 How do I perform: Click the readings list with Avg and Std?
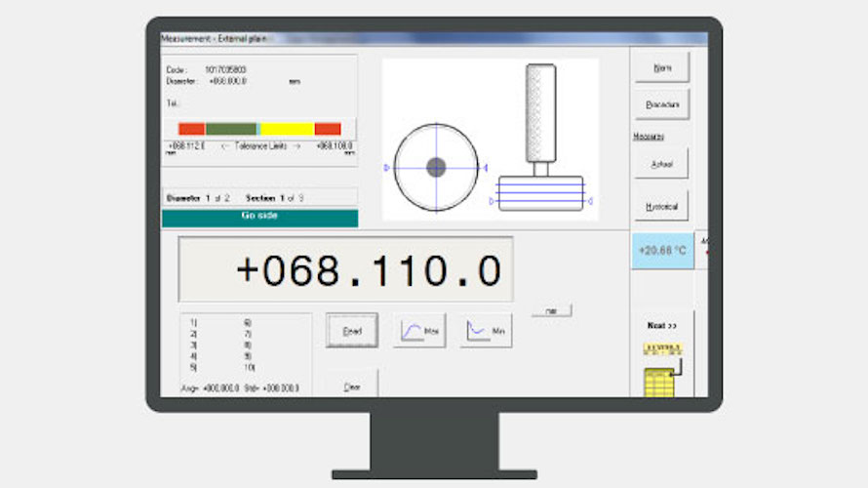[x=246, y=354]
